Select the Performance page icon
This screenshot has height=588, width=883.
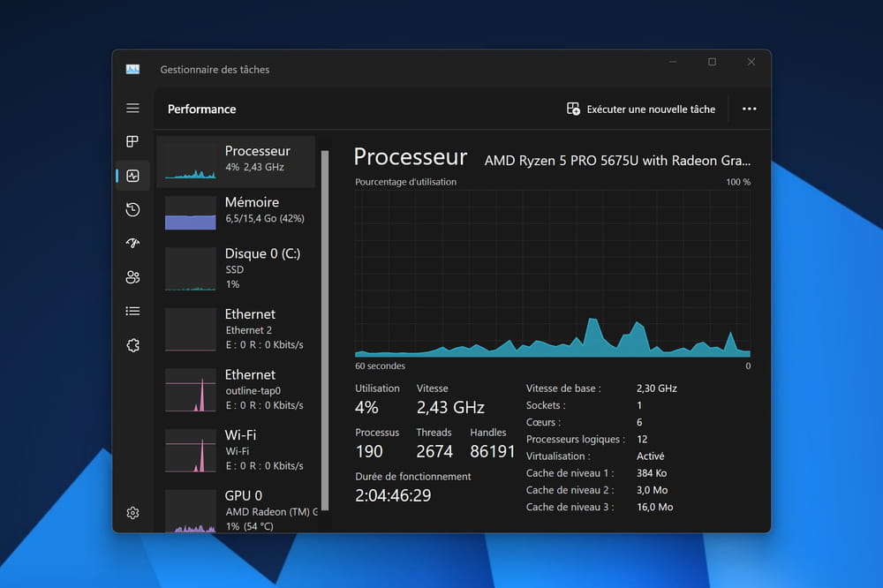click(132, 176)
